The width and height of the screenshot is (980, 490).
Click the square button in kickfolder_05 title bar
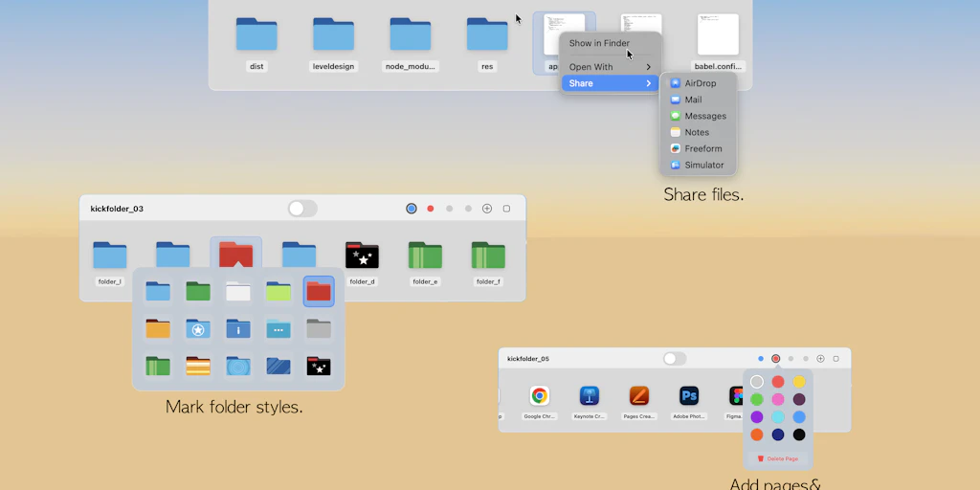click(x=835, y=359)
